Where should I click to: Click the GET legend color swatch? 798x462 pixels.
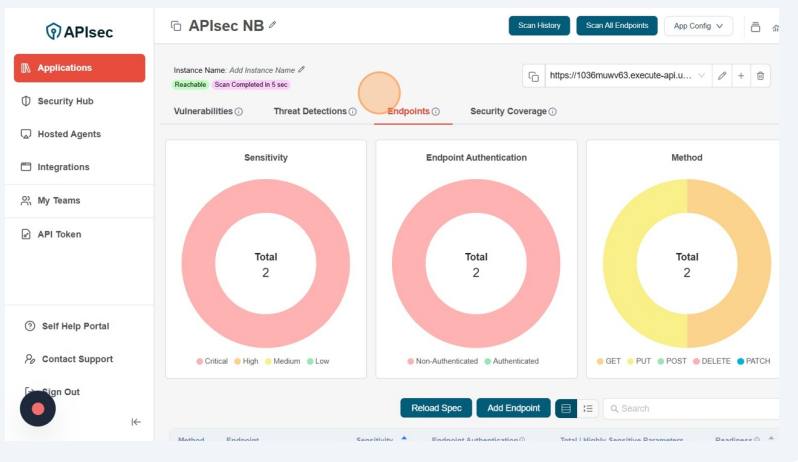600,361
